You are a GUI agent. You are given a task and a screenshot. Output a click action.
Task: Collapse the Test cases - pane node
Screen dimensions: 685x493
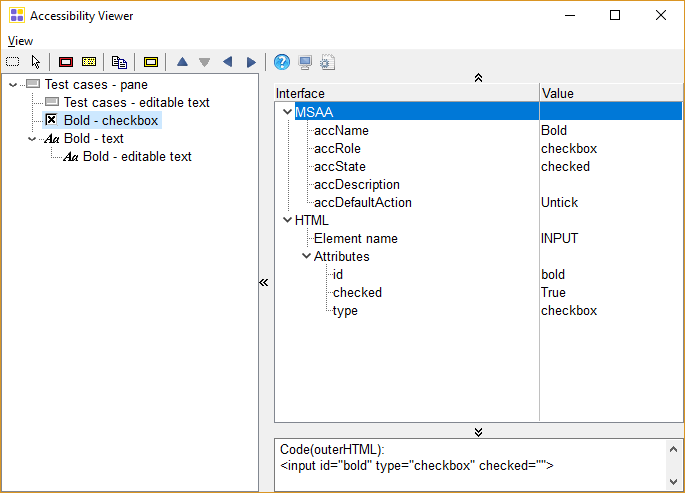coord(13,85)
